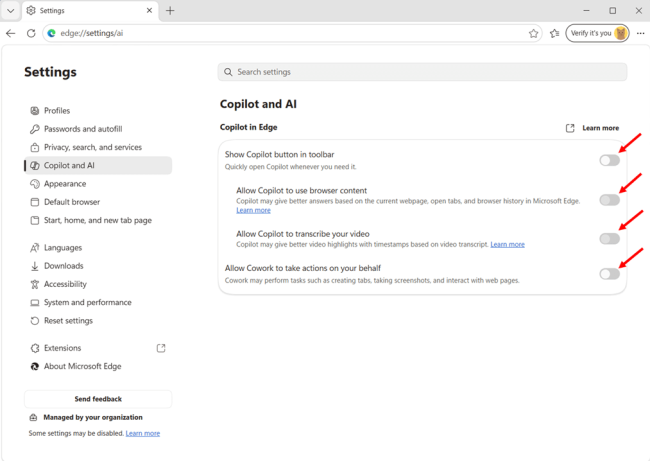
Task: Open System and performance section
Action: [x=98, y=302]
